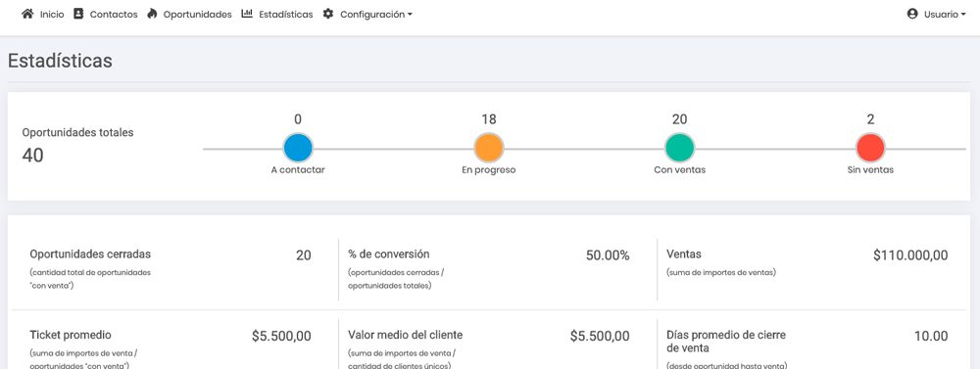Click the Oportunidades cerradas value 20

303,254
